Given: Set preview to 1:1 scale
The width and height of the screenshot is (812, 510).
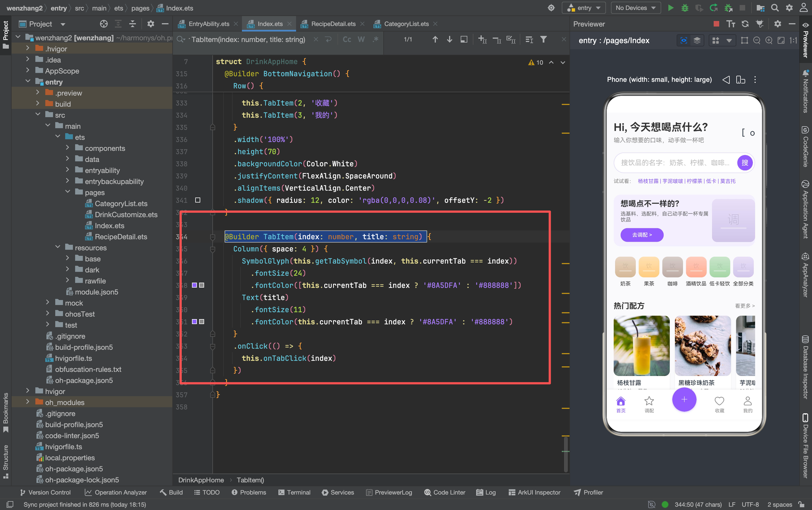Looking at the screenshot, I should click(x=793, y=41).
